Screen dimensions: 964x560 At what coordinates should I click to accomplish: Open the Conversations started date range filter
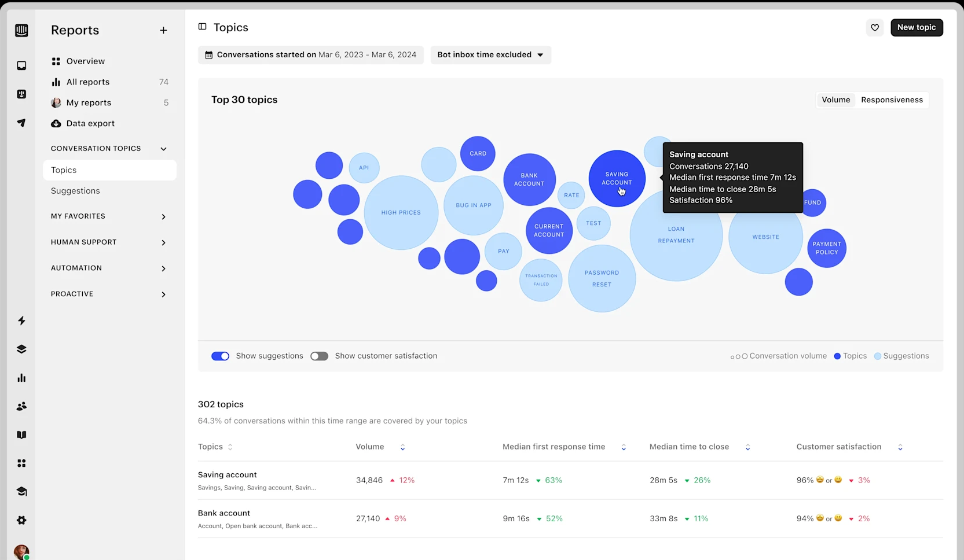pos(310,55)
